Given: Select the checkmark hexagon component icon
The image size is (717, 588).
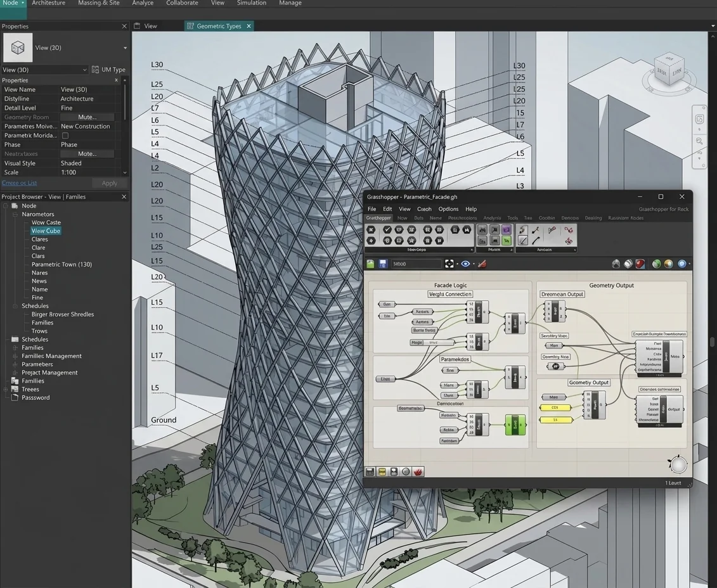Looking at the screenshot, I should pos(387,229).
